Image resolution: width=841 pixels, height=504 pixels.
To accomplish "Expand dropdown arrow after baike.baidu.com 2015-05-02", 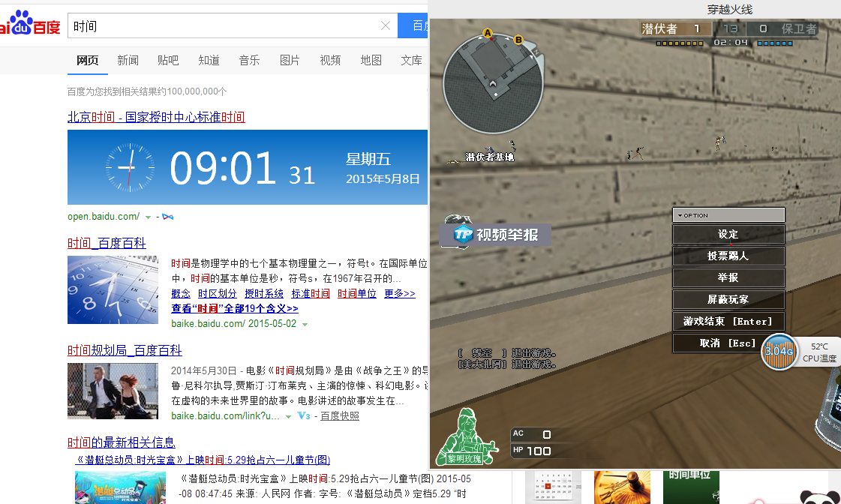I will (305, 325).
